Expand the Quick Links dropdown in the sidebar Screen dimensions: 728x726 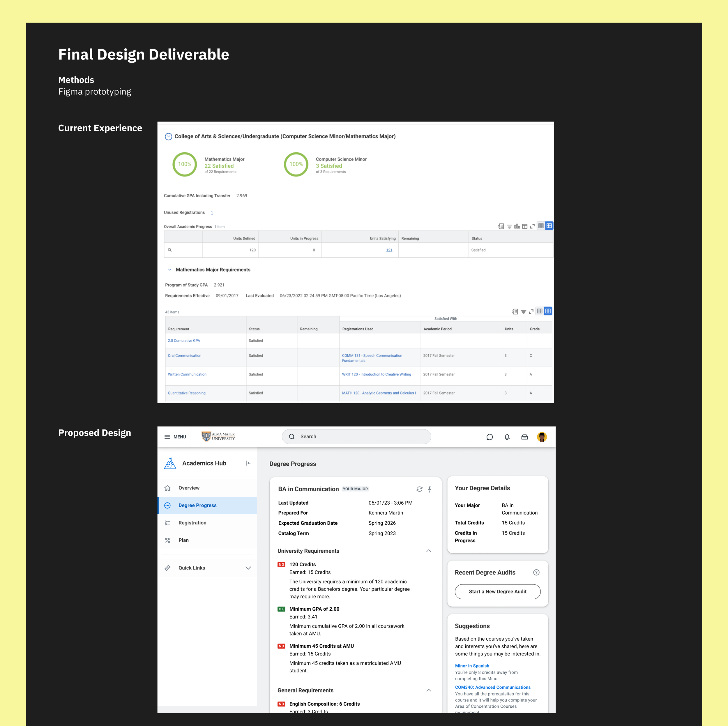click(x=248, y=568)
